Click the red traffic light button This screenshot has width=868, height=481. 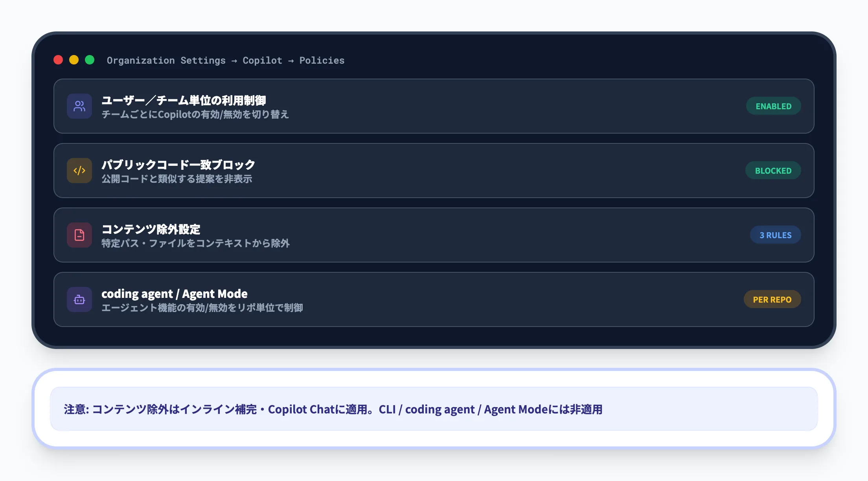(x=59, y=60)
